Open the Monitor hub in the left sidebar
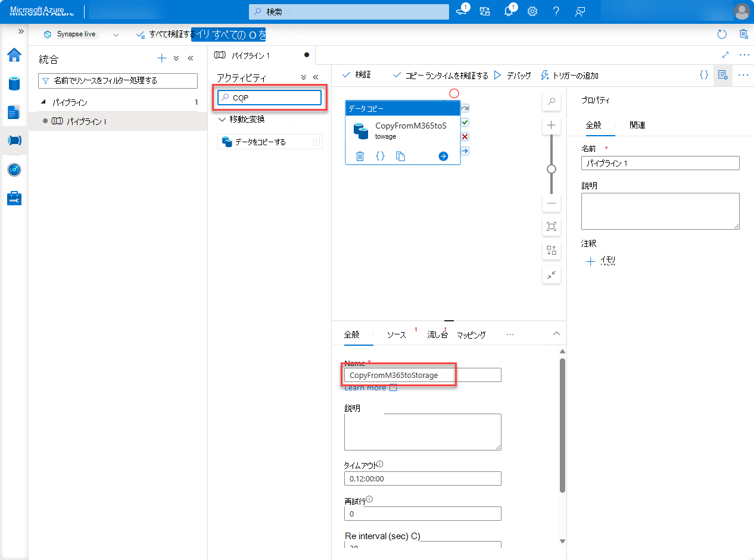 click(14, 170)
